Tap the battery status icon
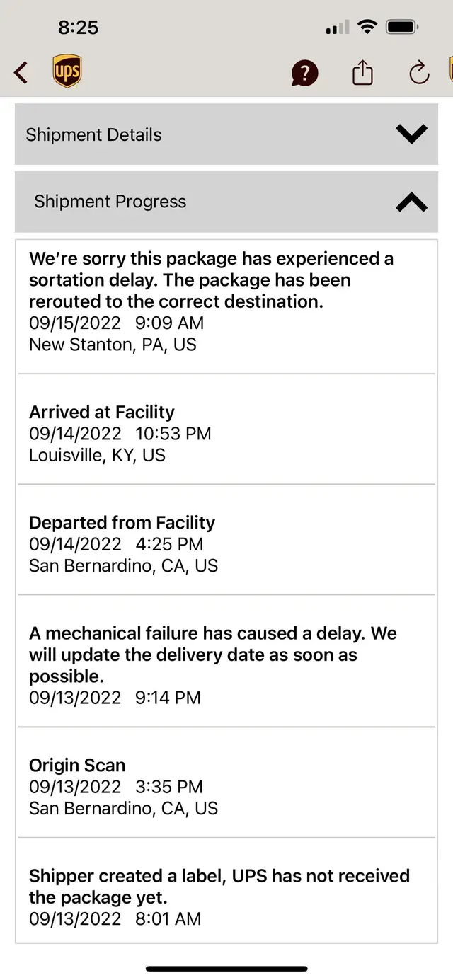The height and width of the screenshot is (980, 453). click(403, 28)
